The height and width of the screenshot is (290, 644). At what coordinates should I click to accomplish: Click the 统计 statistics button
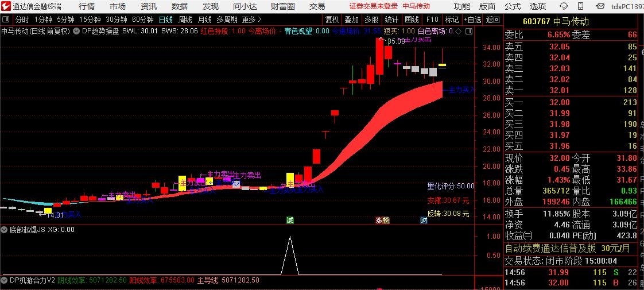[391, 20]
